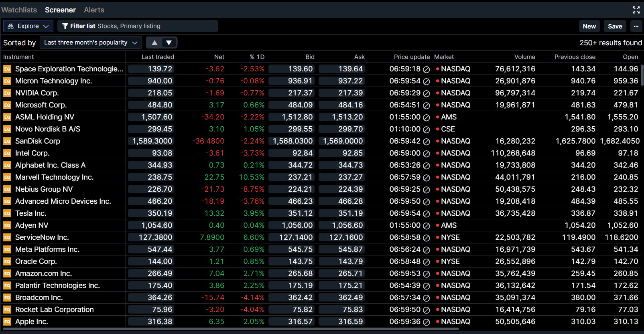Click the Last traded column header

[158, 57]
